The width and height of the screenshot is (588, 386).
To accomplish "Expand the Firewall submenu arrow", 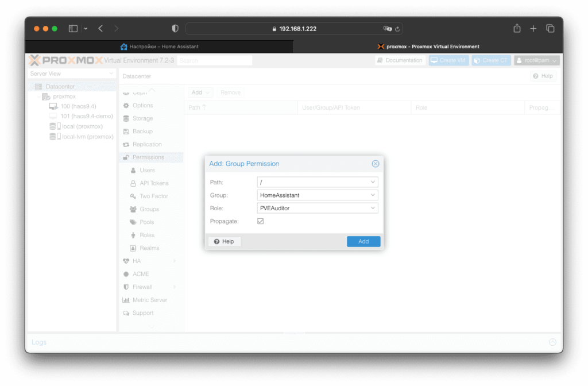I will pyautogui.click(x=175, y=287).
